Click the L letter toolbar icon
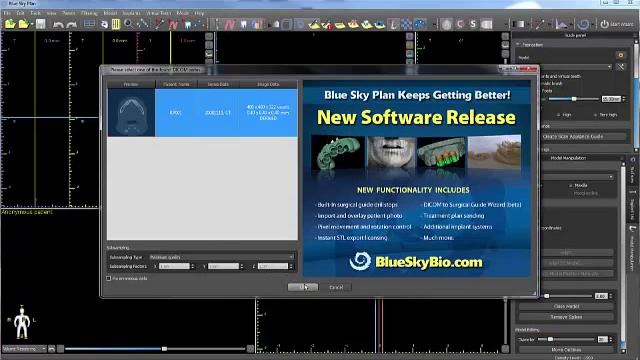Viewport: 640px width, 360px height. tap(393, 24)
